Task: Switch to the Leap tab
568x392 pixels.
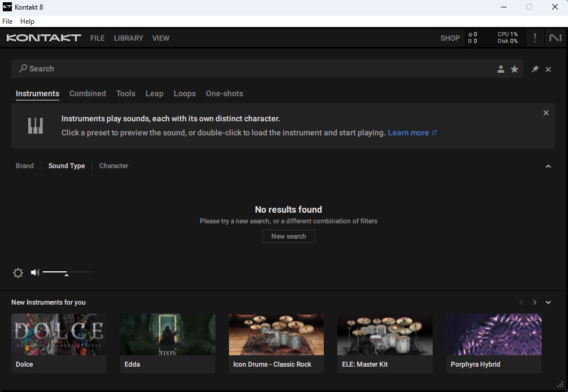Action: pyautogui.click(x=155, y=94)
